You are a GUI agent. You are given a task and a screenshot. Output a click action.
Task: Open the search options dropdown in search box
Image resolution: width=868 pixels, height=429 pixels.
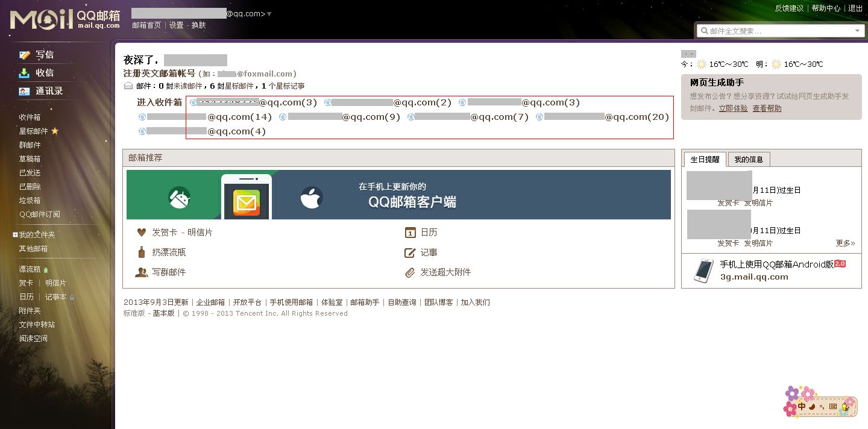[858, 30]
